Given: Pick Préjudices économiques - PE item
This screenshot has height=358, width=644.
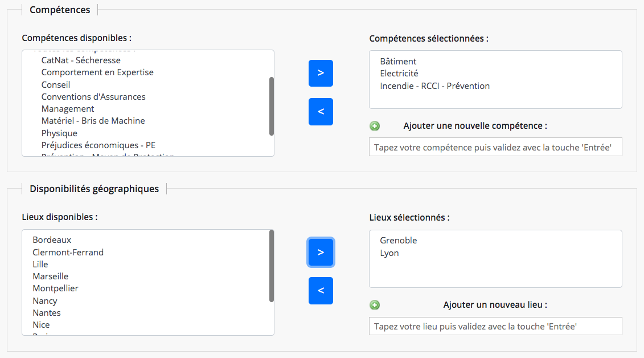Looking at the screenshot, I should pos(98,145).
